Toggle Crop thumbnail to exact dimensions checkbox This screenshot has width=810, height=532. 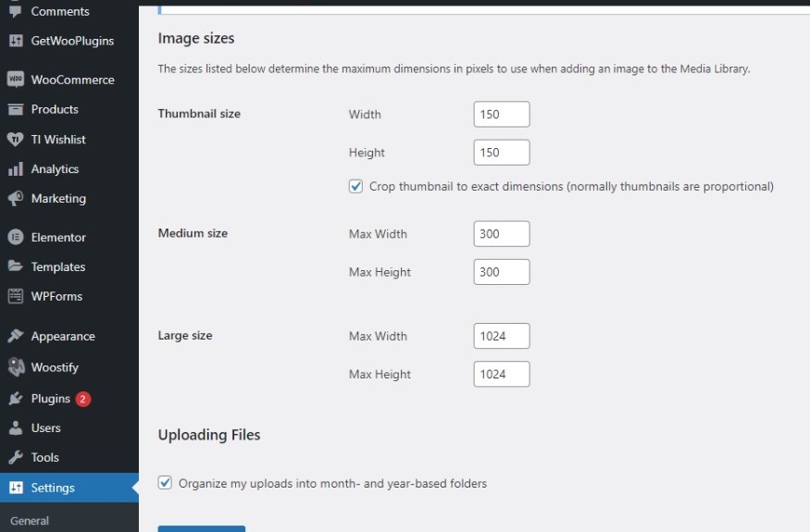coord(355,187)
